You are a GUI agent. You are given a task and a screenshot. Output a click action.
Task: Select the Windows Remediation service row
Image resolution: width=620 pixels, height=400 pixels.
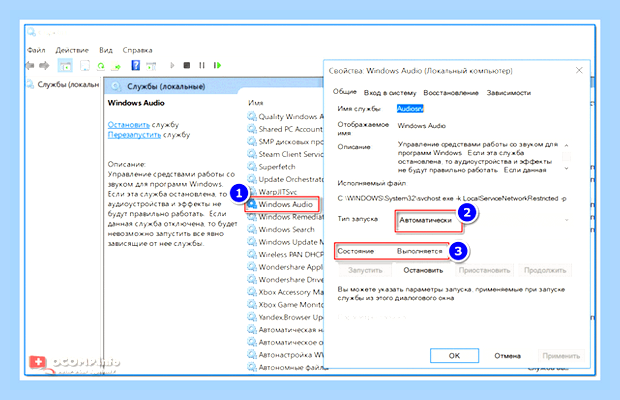click(x=285, y=217)
